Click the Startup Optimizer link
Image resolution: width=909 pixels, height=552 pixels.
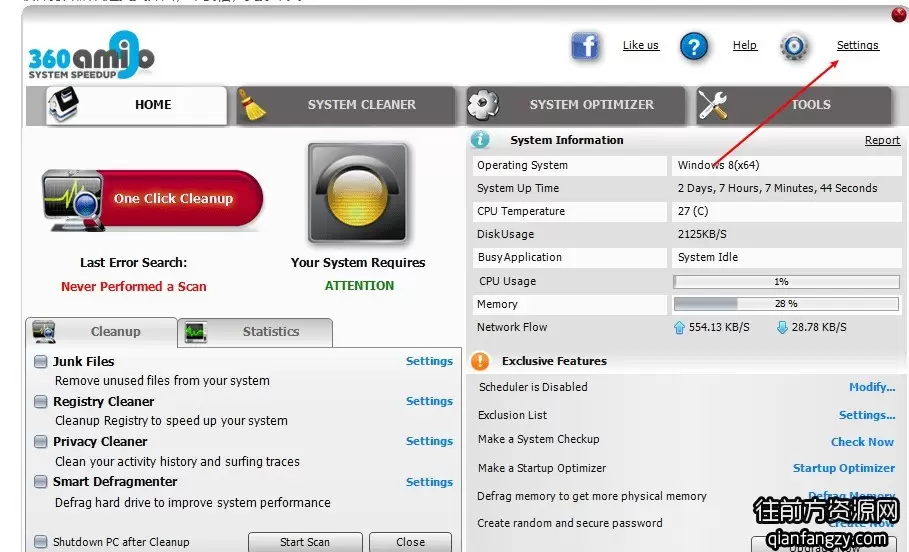coord(843,468)
